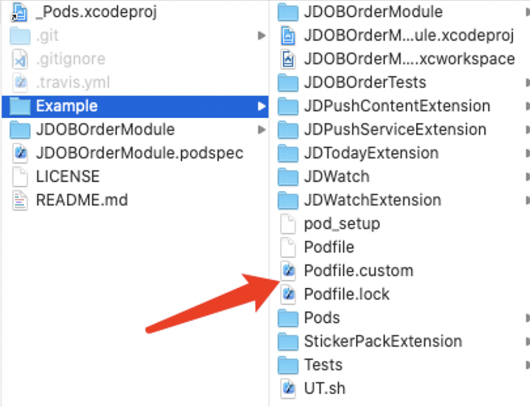Expand the .git folder chevron
Viewport: 532px width, 407px height.
263,34
